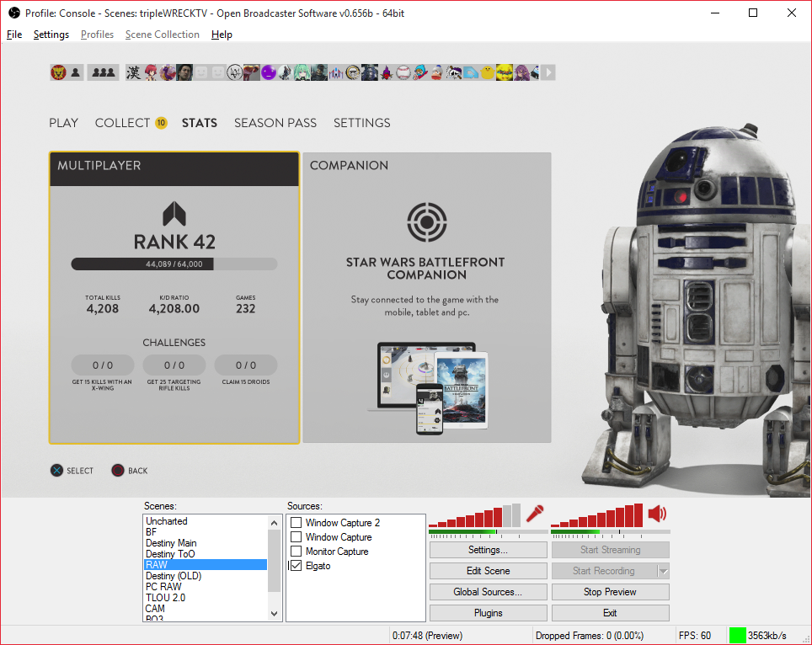Disable the Elgato source checkbox

pyautogui.click(x=296, y=566)
